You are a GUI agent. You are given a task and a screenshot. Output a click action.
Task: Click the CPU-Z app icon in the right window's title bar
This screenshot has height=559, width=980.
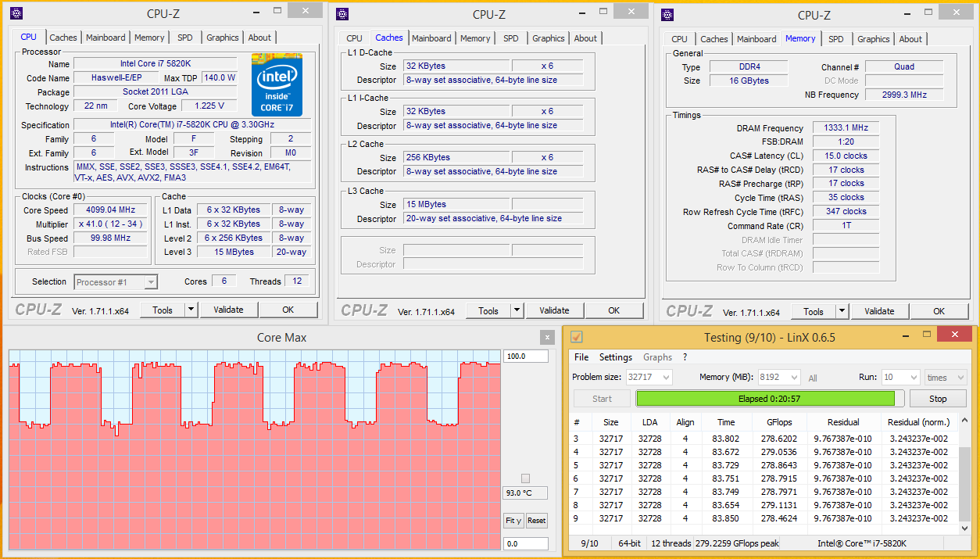[x=667, y=13]
